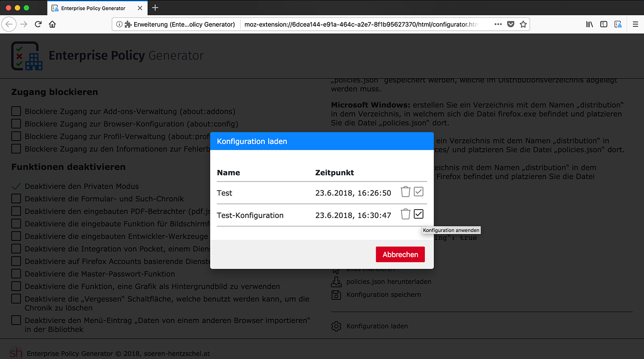Open the Library bookmarks and history panel

(x=589, y=25)
